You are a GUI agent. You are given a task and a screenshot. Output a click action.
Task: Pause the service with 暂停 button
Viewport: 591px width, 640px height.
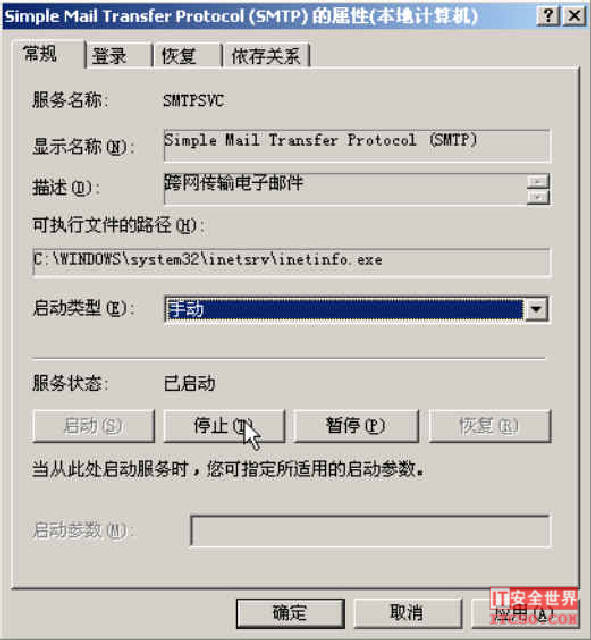[356, 426]
